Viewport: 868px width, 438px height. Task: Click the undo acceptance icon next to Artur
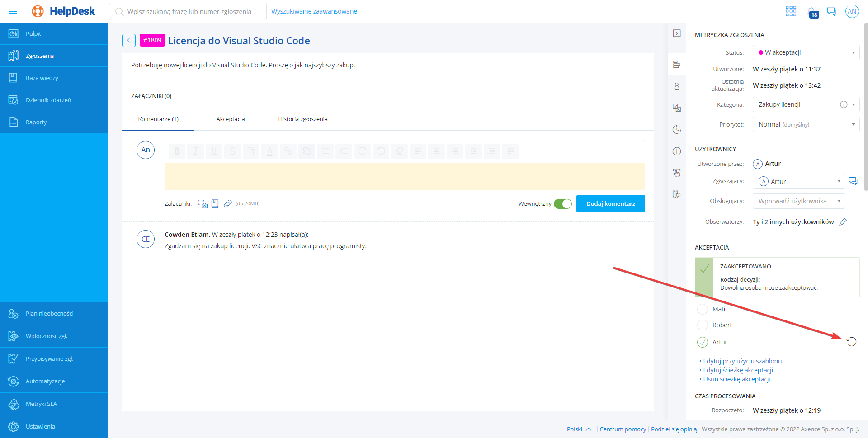(851, 342)
